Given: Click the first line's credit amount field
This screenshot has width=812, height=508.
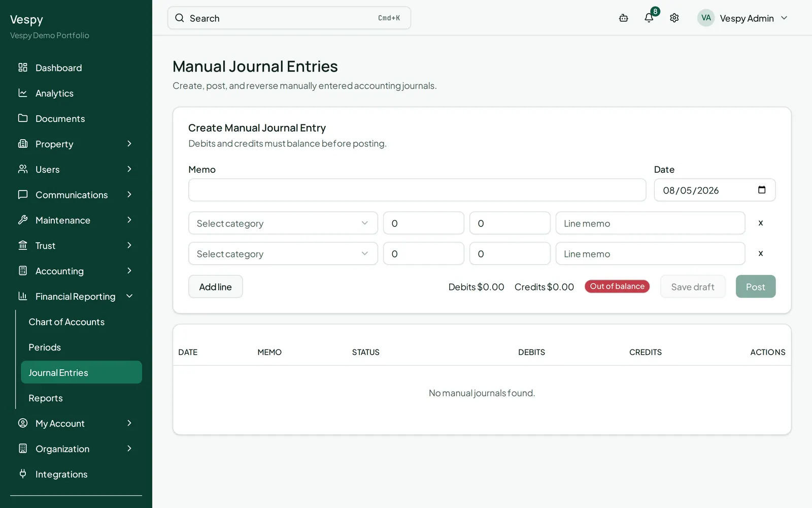Looking at the screenshot, I should tap(510, 223).
